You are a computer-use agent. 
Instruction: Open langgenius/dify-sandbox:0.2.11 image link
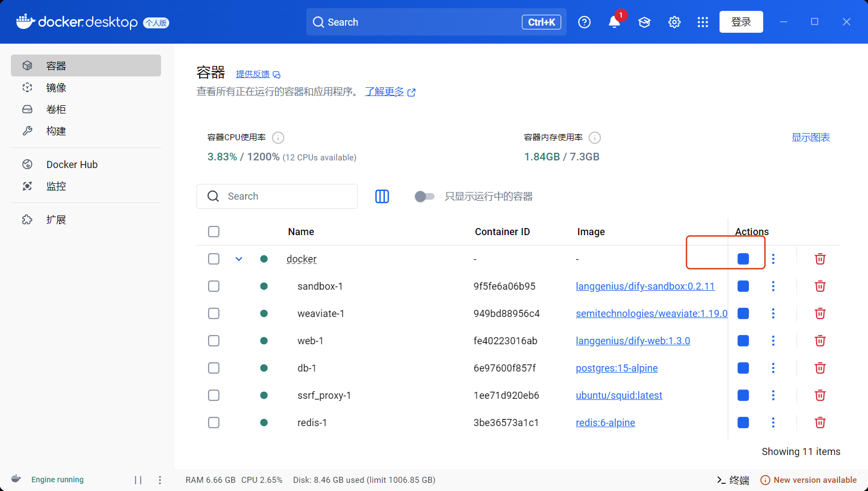(x=645, y=286)
